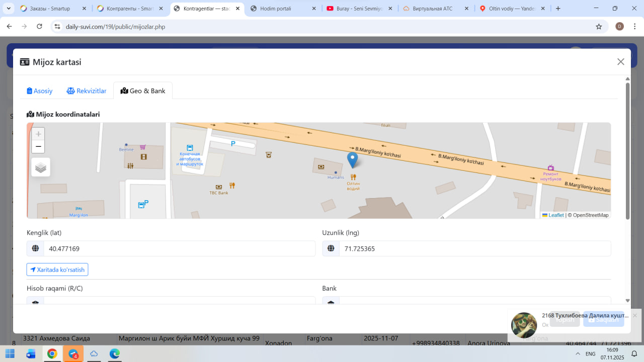
Task: Zoom in on the map
Action: [38, 134]
